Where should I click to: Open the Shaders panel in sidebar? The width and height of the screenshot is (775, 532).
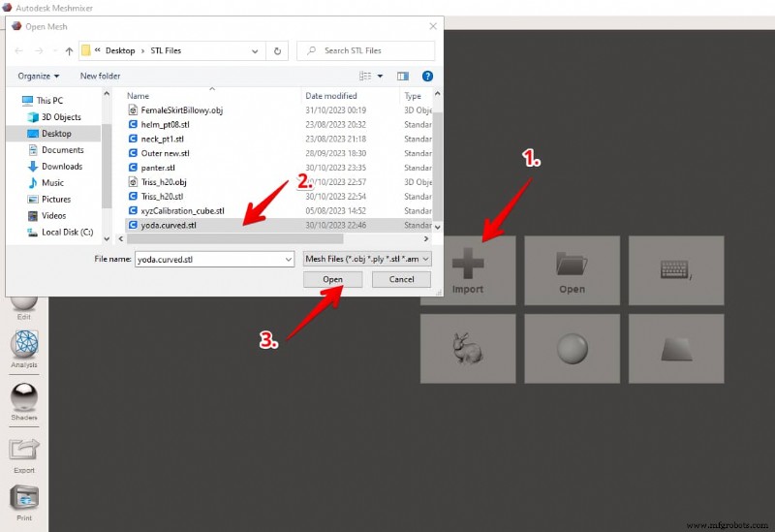coord(24,402)
